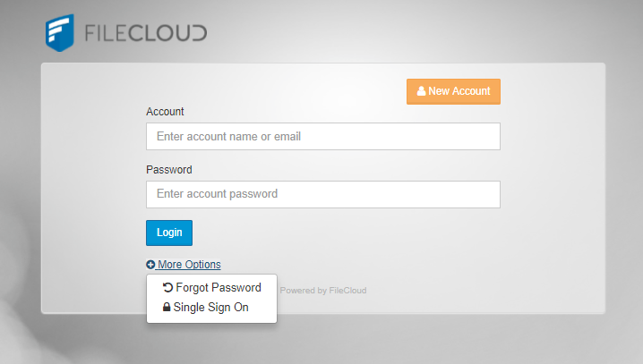This screenshot has height=364, width=643.
Task: Click the 'Enter account name or email' placeholder
Action: (x=229, y=136)
